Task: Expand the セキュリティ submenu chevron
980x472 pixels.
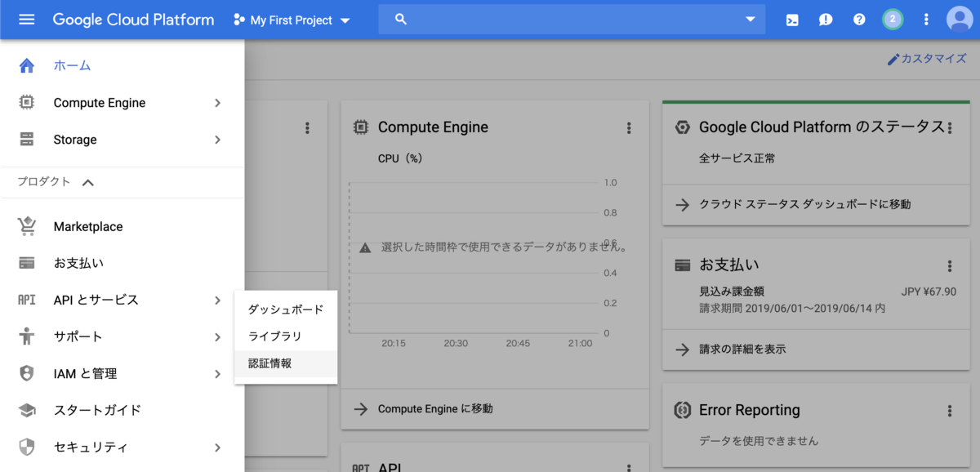Action: click(x=217, y=448)
